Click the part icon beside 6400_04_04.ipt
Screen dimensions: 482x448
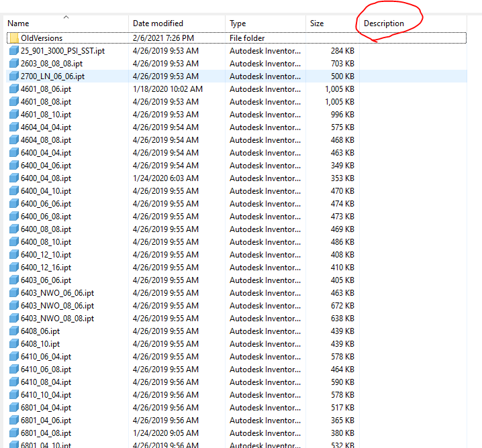14,153
